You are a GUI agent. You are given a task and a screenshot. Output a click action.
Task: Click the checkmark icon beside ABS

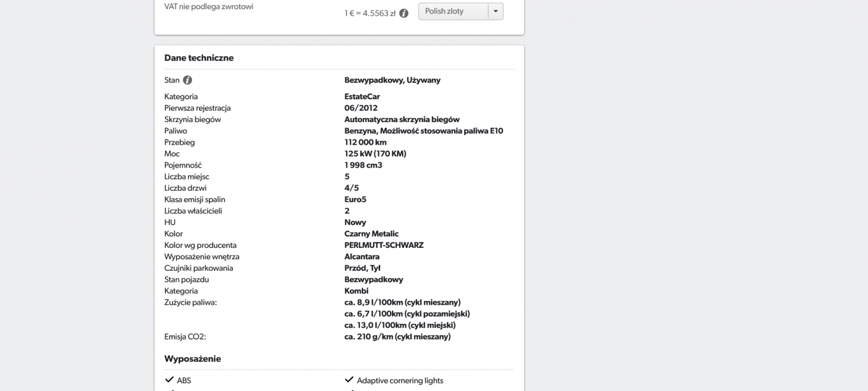pyautogui.click(x=169, y=380)
